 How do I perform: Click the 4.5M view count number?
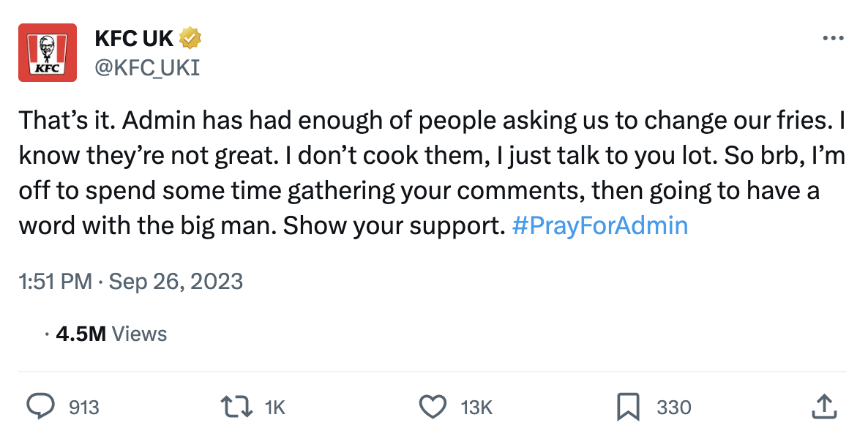[x=81, y=334]
